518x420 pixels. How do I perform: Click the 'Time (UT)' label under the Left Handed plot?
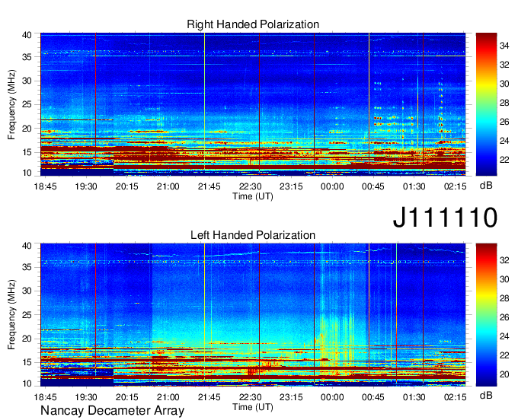253,407
